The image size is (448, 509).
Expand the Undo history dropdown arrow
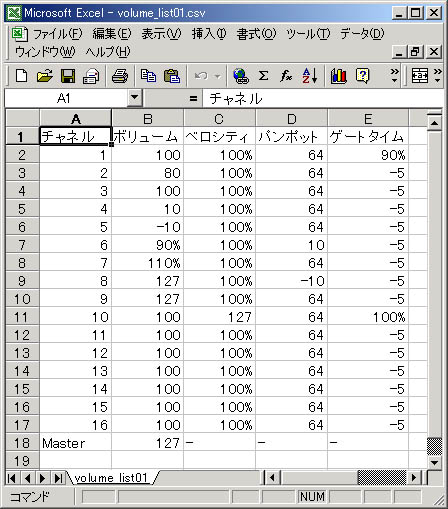pos(217,77)
